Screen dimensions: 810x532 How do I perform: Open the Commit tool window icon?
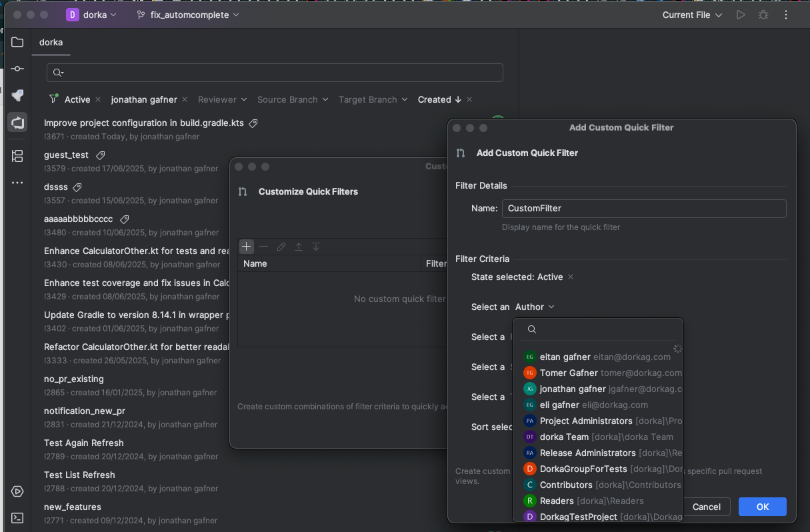(x=17, y=69)
